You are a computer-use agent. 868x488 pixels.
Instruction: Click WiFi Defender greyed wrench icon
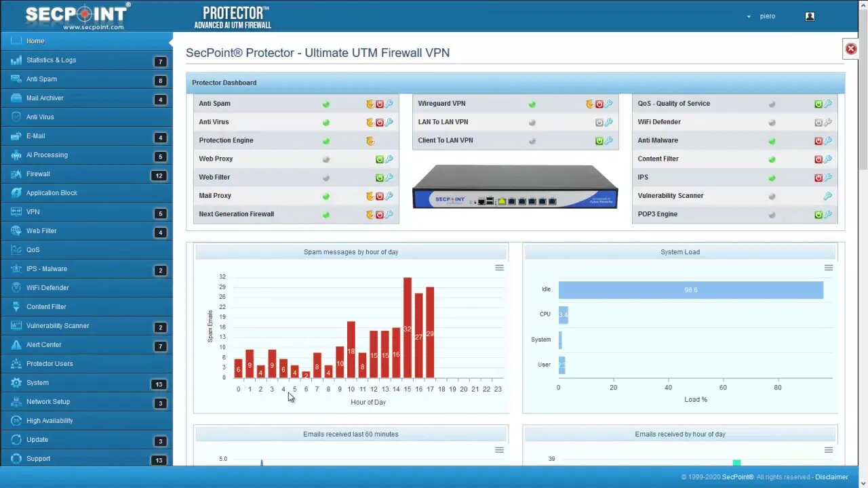pyautogui.click(x=828, y=122)
